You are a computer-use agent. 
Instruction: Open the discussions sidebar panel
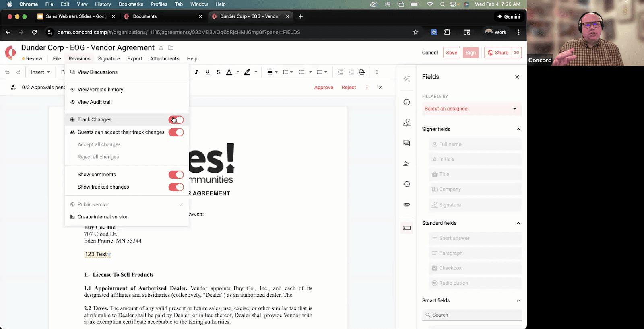(x=407, y=143)
